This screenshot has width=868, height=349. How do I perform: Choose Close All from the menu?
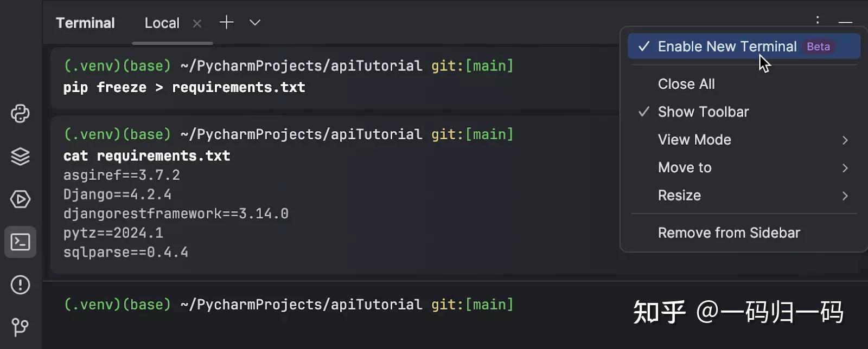tap(686, 84)
